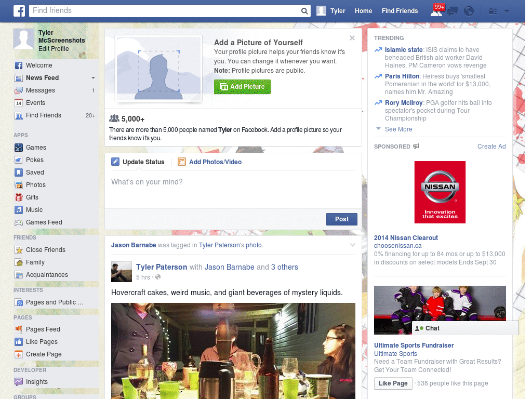This screenshot has height=399, width=532.
Task: Click the Gifts app icon
Action: 19,197
